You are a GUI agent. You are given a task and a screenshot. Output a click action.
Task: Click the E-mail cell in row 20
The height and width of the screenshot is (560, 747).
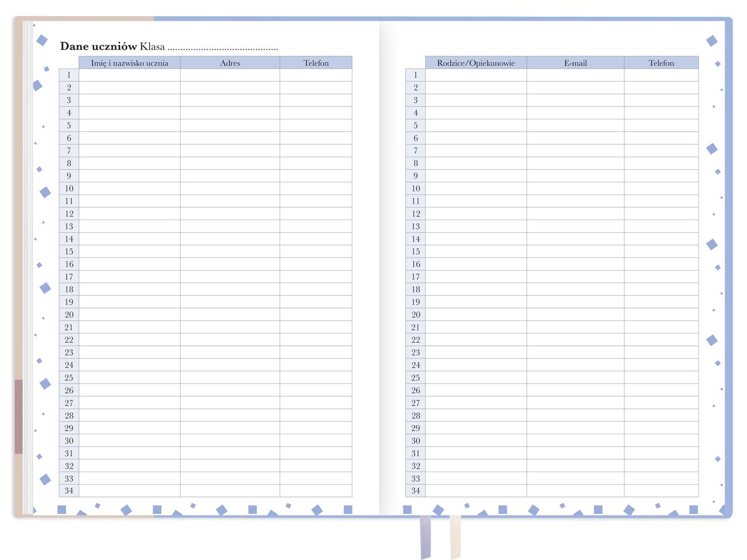575,315
